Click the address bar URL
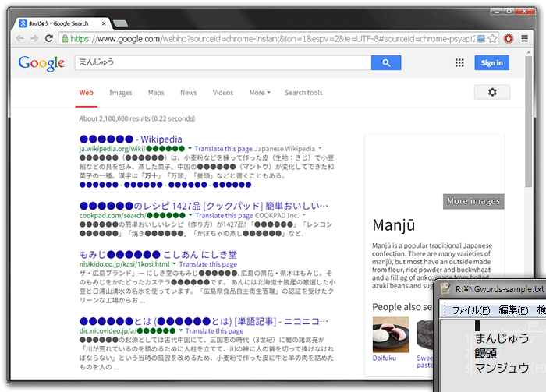The height and width of the screenshot is (392, 546). click(x=272, y=39)
